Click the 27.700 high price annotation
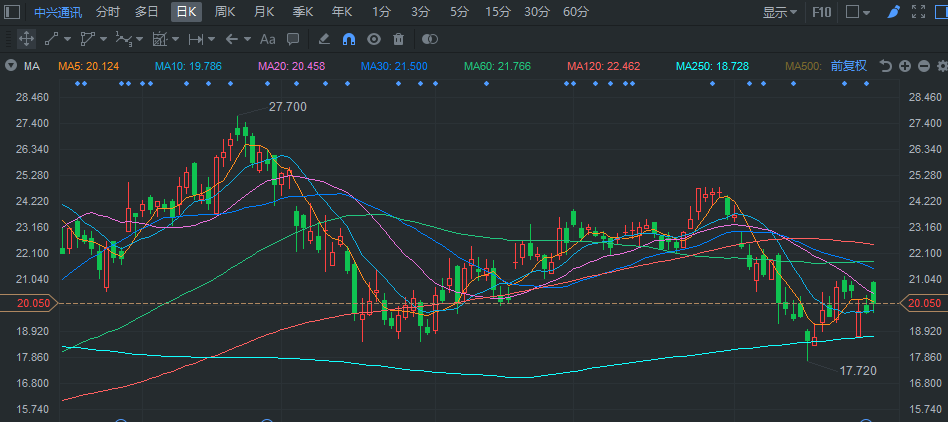The width and height of the screenshot is (948, 422). click(x=288, y=107)
